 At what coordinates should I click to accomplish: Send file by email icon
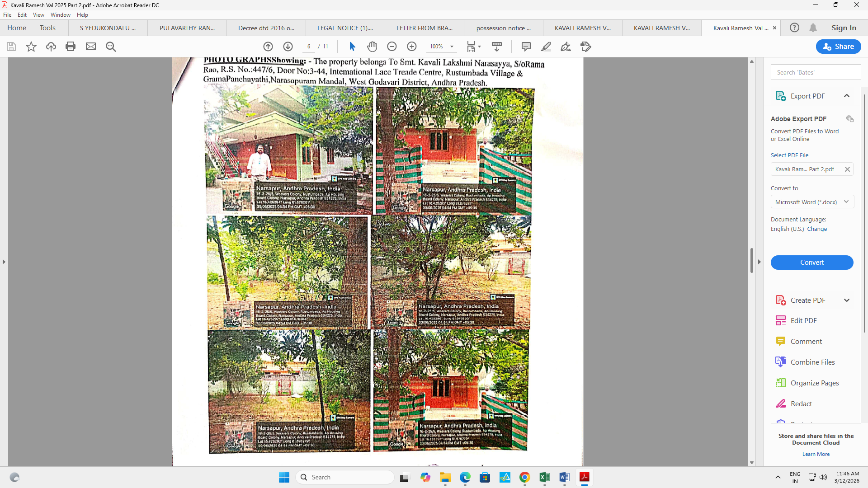91,47
